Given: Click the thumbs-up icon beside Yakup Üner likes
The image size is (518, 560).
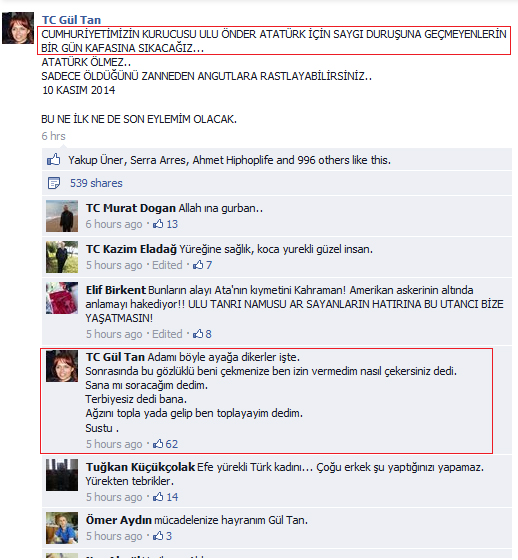Looking at the screenshot, I should tap(54, 160).
